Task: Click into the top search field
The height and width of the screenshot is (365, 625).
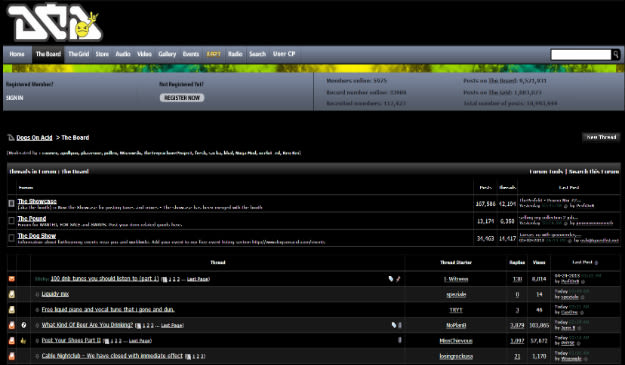Action: [581, 55]
